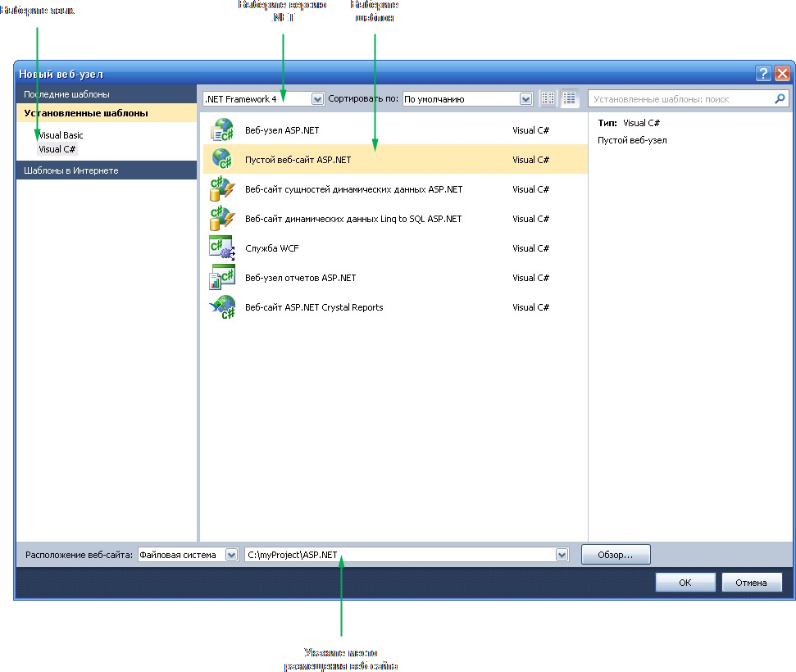The width and height of the screenshot is (796, 672).
Task: Click the Веб-узел отчетов ASP.NET icon
Action: [222, 277]
